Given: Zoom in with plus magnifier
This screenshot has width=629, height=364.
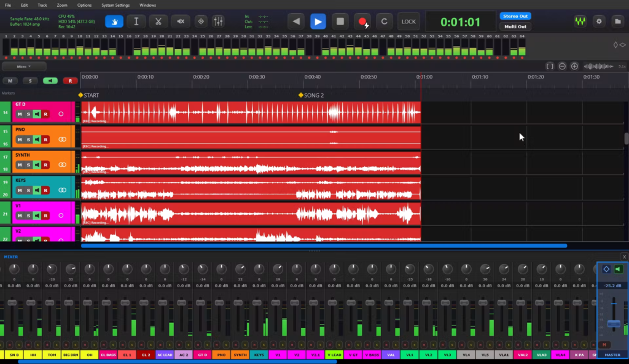Looking at the screenshot, I should [x=574, y=66].
